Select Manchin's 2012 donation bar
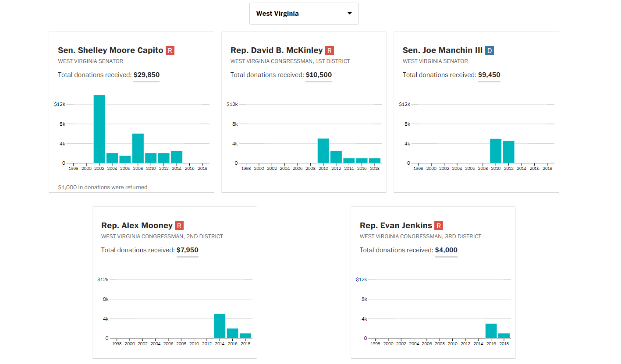621x364 pixels. tap(508, 152)
